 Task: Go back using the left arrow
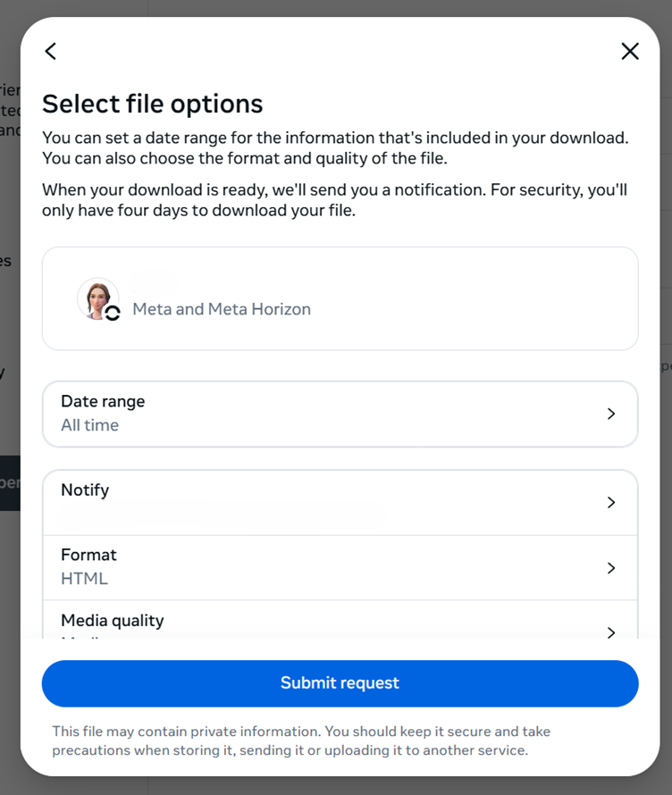(x=51, y=52)
